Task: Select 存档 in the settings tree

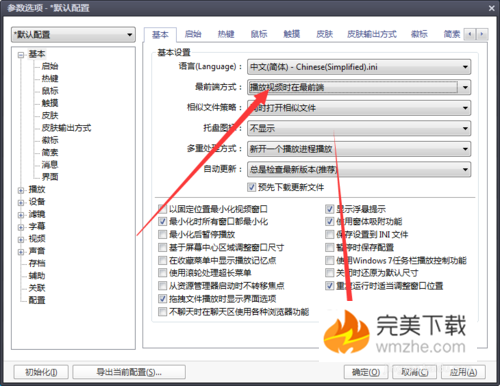Action: 37,263
